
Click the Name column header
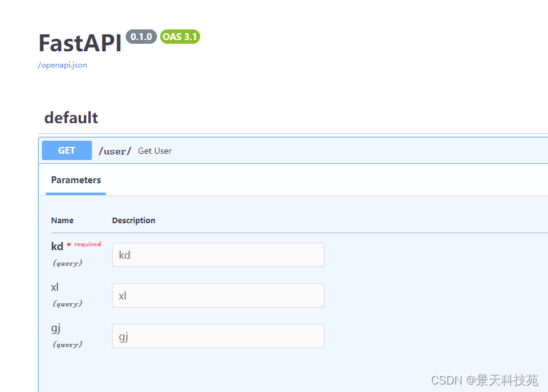[62, 221]
